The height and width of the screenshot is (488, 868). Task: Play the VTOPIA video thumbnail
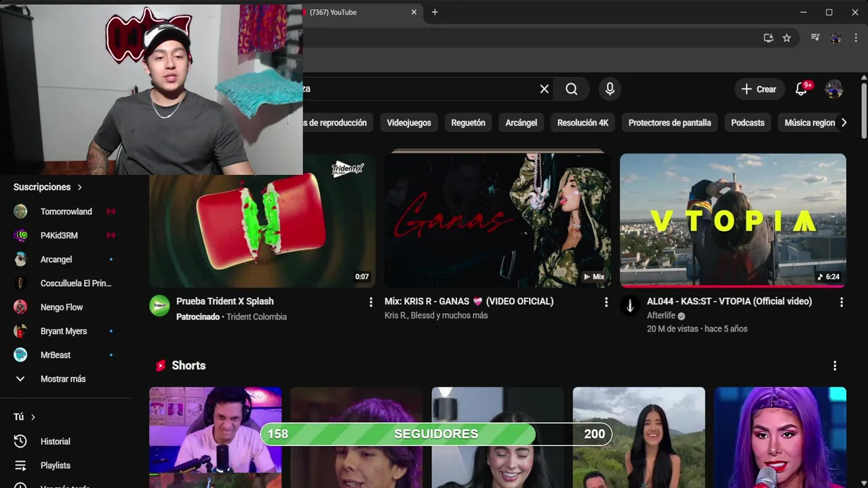pyautogui.click(x=733, y=220)
